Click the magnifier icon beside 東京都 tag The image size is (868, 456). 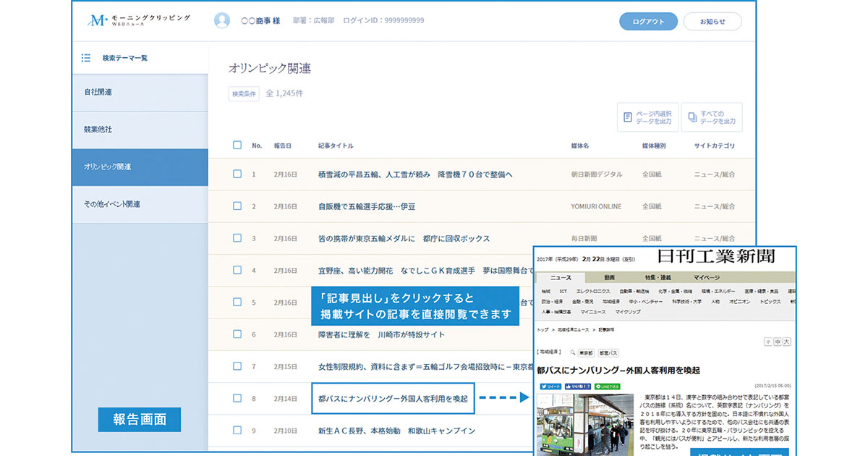[x=572, y=352]
